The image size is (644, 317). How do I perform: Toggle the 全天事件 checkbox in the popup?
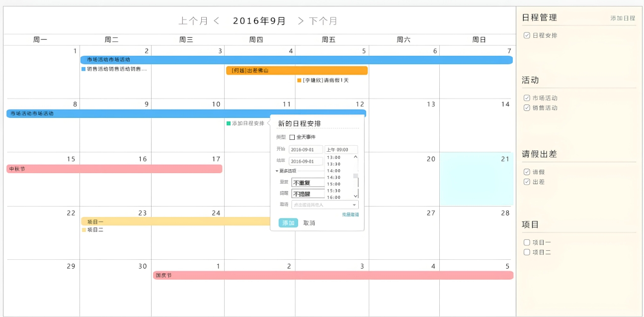[293, 136]
